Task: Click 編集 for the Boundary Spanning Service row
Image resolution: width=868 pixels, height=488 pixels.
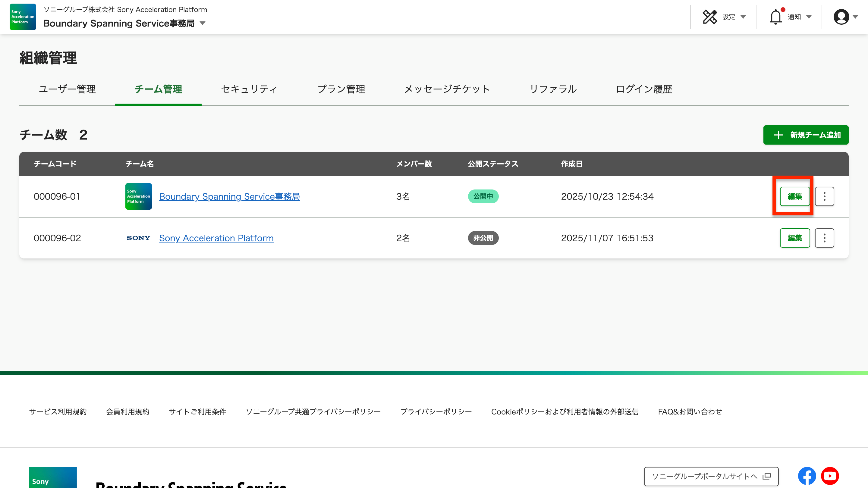Action: 794,196
